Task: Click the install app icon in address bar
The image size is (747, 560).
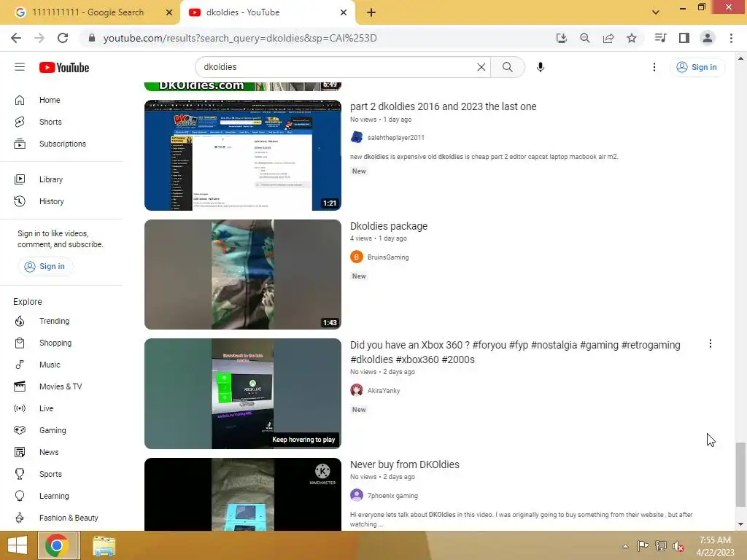Action: coord(562,38)
